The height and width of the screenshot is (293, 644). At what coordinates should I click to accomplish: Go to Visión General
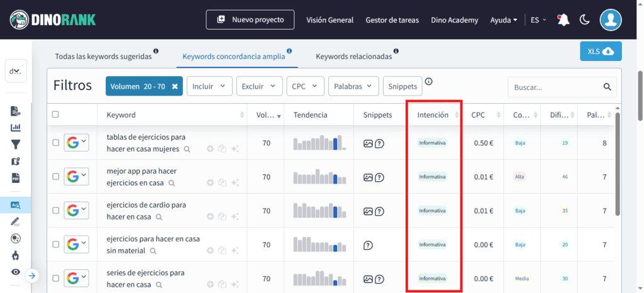330,19
